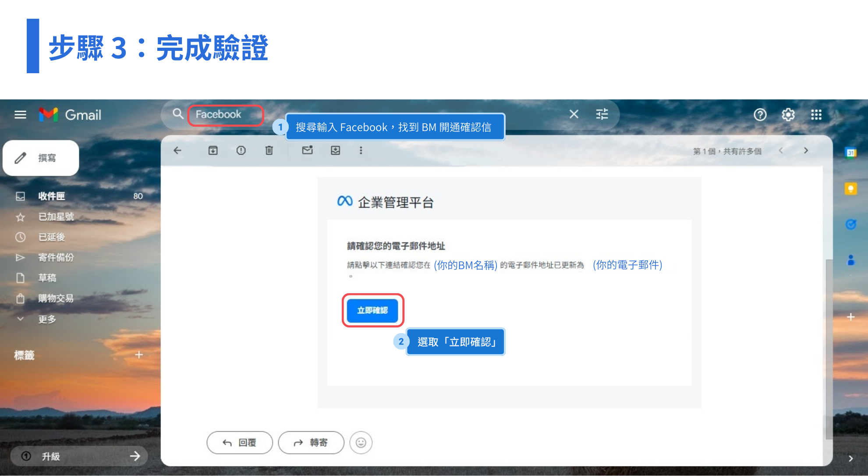Click the move-to folder icon

(335, 151)
